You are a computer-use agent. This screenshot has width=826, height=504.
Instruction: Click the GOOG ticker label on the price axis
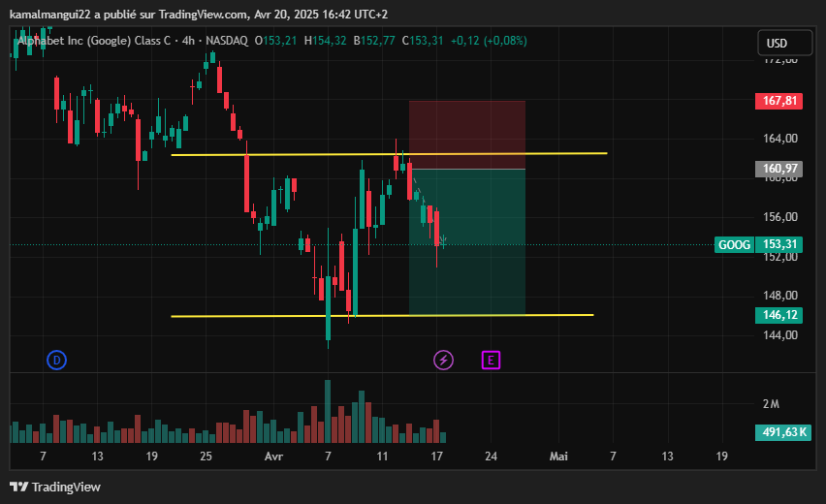[734, 244]
